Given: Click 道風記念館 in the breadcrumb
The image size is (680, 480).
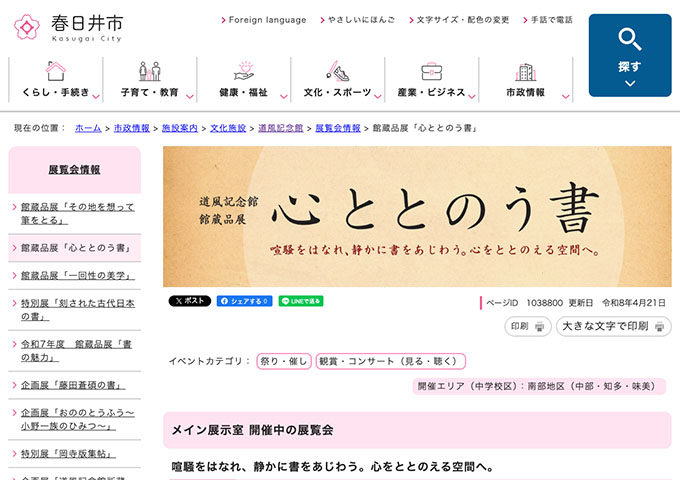Looking at the screenshot, I should click(281, 128).
